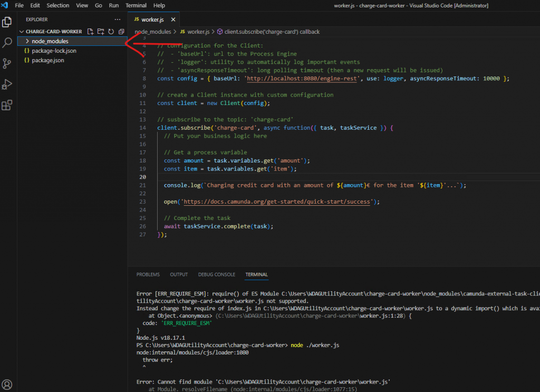The width and height of the screenshot is (540, 392).
Task: Click the console.log Charging credit card line
Action: click(315, 185)
